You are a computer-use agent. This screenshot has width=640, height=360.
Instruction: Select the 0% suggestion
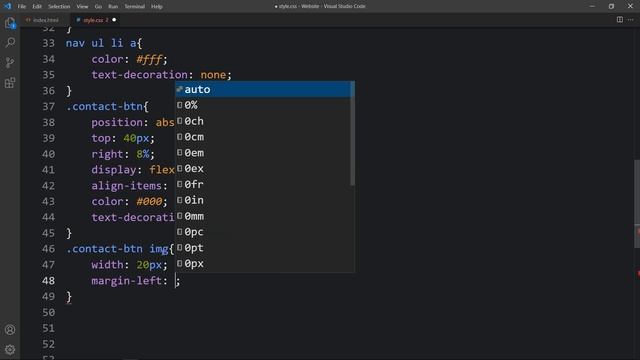(263, 105)
